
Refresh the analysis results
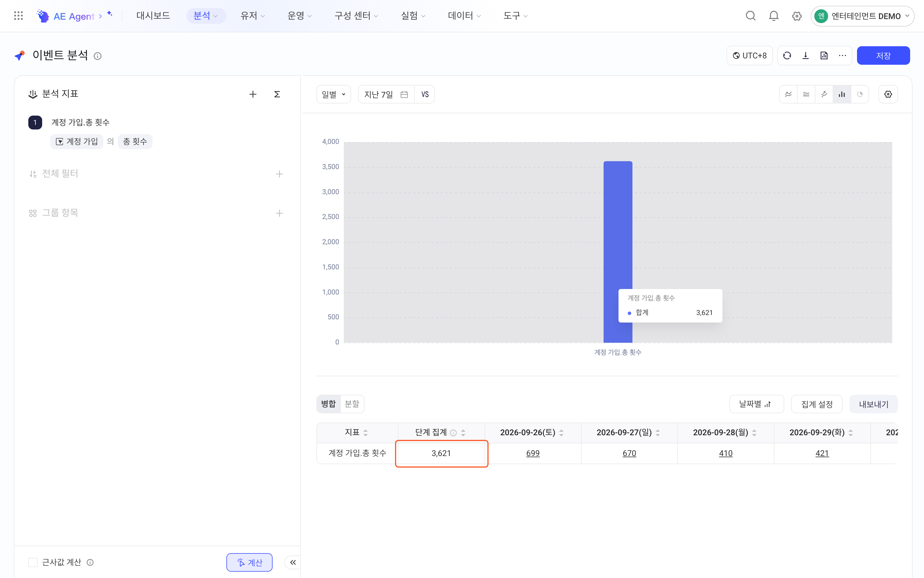click(787, 55)
